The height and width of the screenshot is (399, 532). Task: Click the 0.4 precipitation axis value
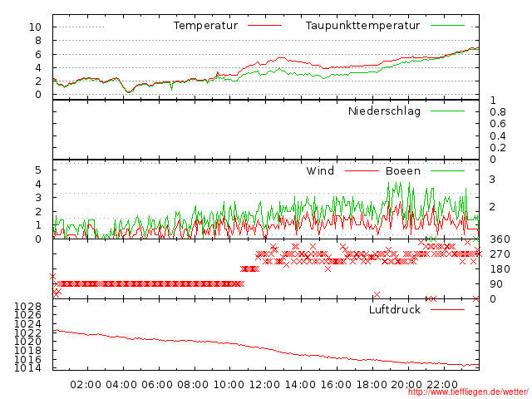point(498,136)
